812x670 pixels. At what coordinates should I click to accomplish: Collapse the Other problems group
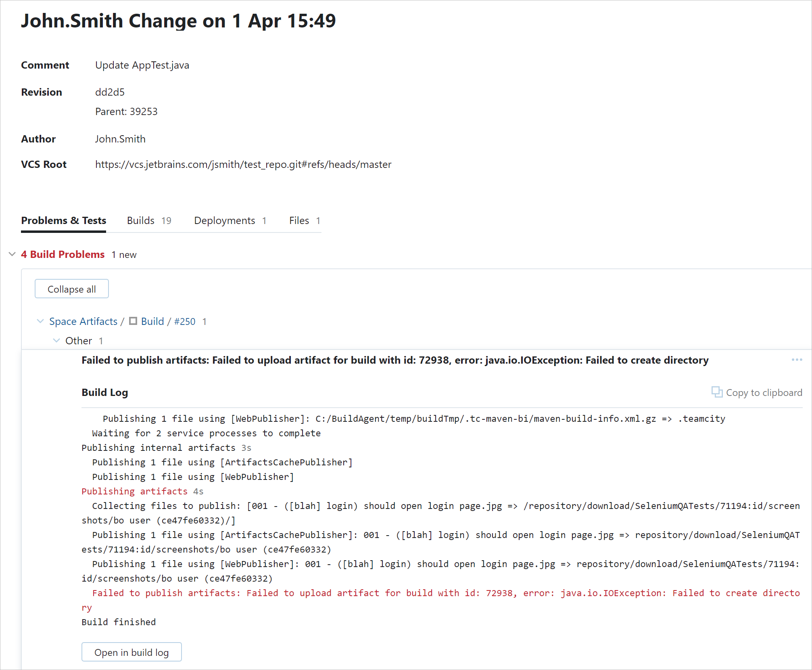pyautogui.click(x=56, y=341)
